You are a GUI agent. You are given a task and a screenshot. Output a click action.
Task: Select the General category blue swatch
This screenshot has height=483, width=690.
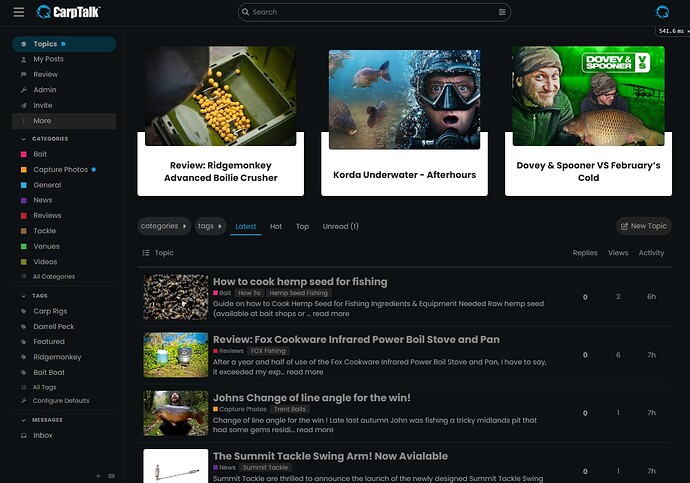[x=24, y=185]
